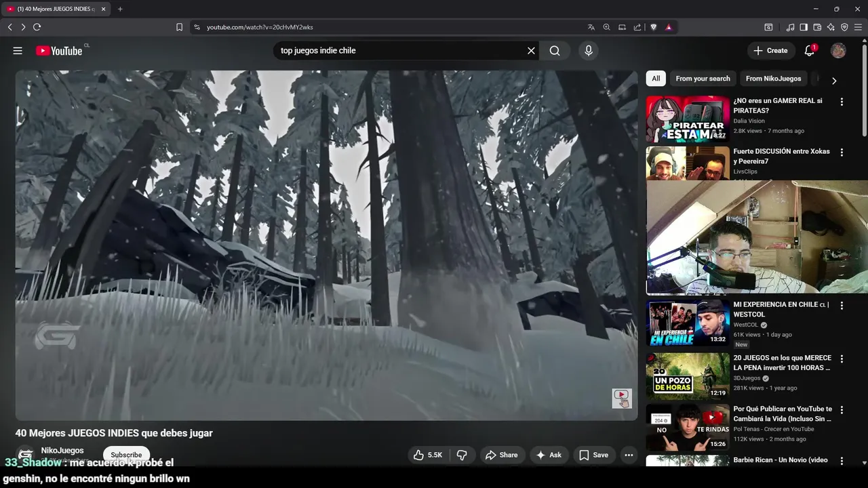
Task: Open the NikoJuegos channel name
Action: point(62,451)
